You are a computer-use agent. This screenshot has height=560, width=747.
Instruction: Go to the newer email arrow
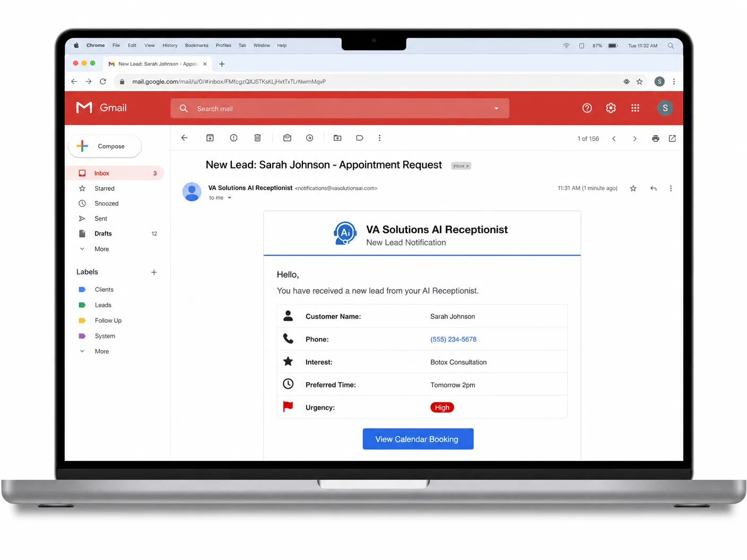pyautogui.click(x=614, y=138)
